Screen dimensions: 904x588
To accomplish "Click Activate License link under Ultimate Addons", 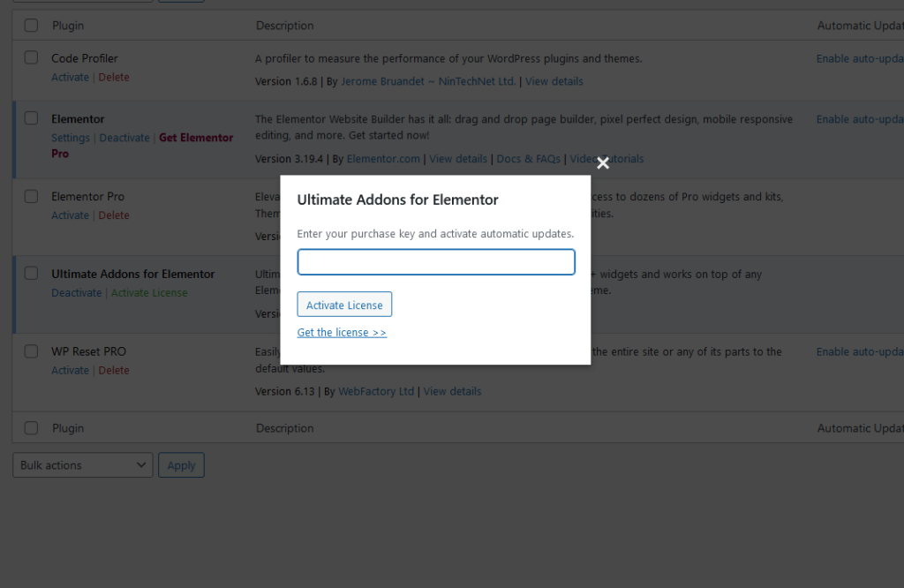I will pos(149,293).
